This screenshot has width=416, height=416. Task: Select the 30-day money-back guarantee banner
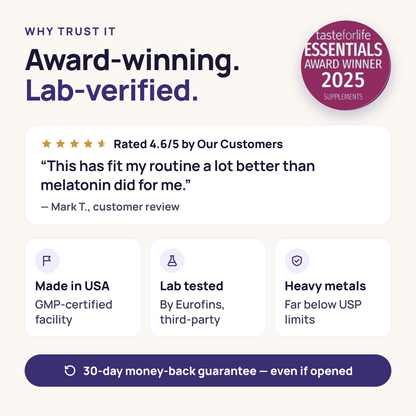click(208, 371)
